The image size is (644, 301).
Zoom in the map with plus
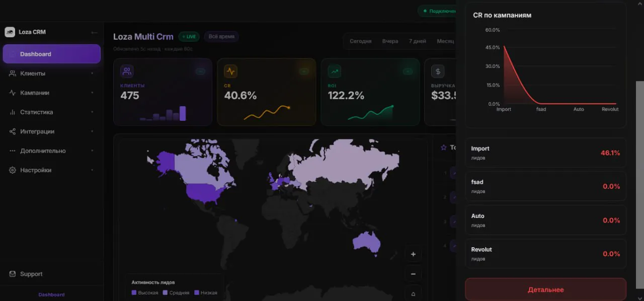413,254
